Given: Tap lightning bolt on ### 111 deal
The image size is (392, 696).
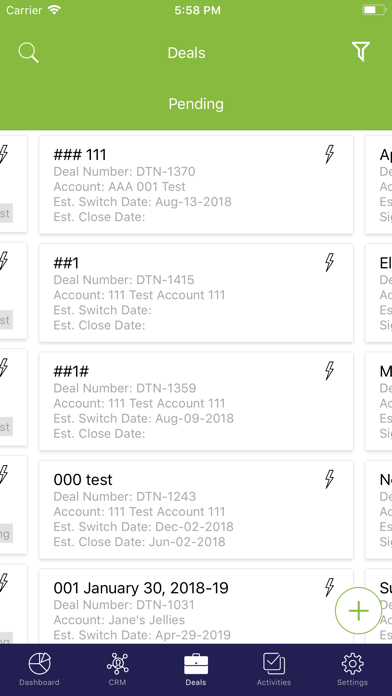Looking at the screenshot, I should pos(329,154).
